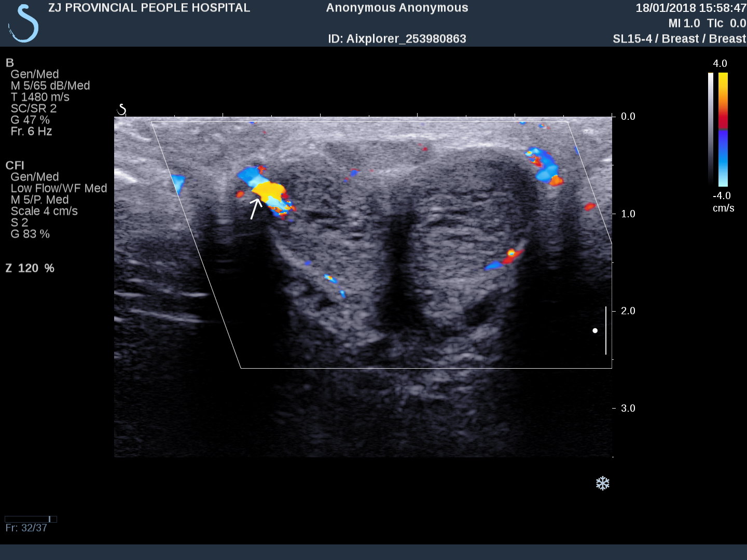The height and width of the screenshot is (560, 747).
Task: Select the '4.0' top velocity scale value
Action: 720,63
